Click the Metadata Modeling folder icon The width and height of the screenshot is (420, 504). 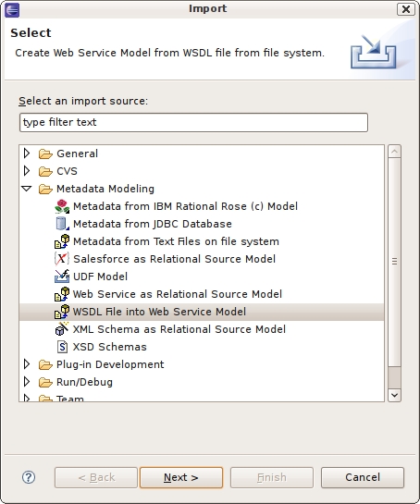click(x=45, y=189)
